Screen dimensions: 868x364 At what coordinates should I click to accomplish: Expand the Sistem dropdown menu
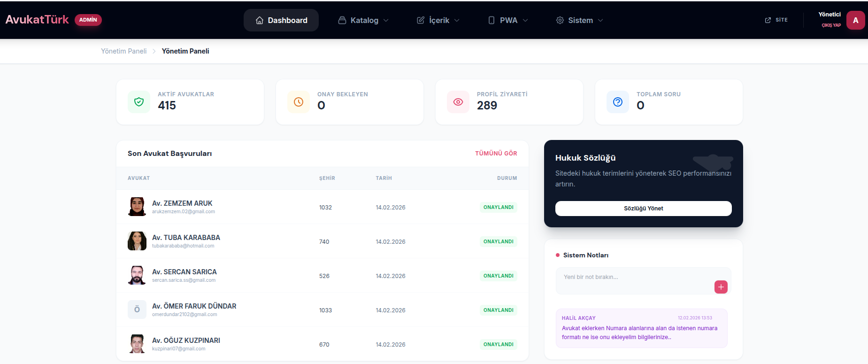580,20
